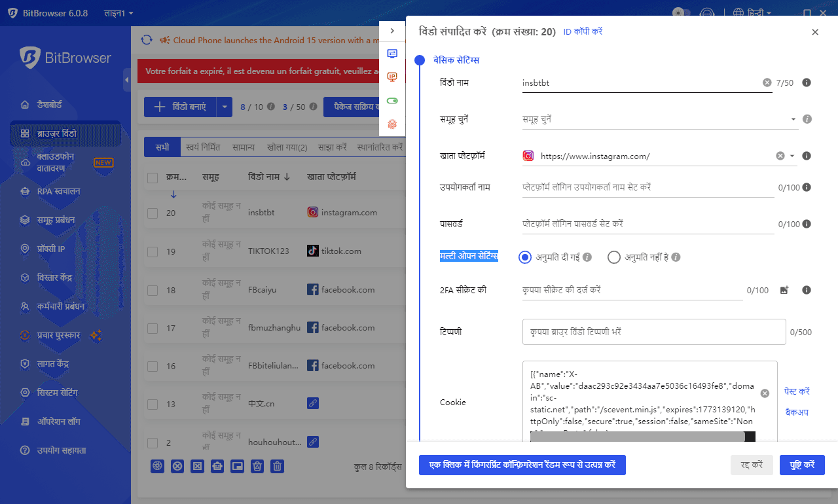Switch to the स्वयं निर्मित tab
The width and height of the screenshot is (838, 504).
click(204, 147)
